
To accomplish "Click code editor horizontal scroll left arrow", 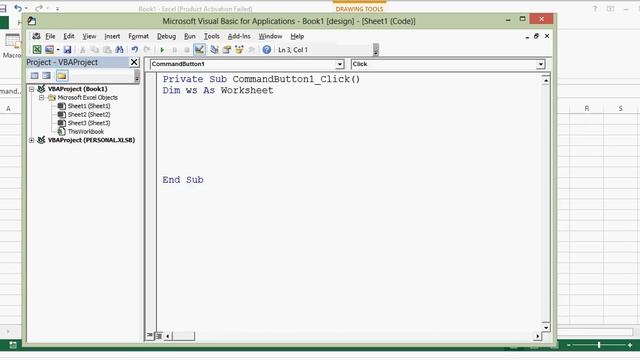I will pyautogui.click(x=168, y=336).
